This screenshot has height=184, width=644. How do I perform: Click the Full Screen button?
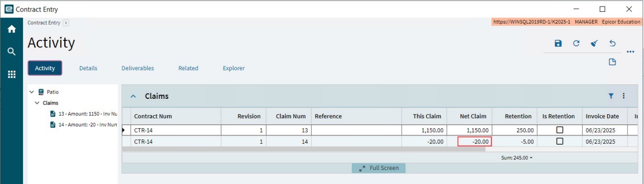tap(379, 168)
